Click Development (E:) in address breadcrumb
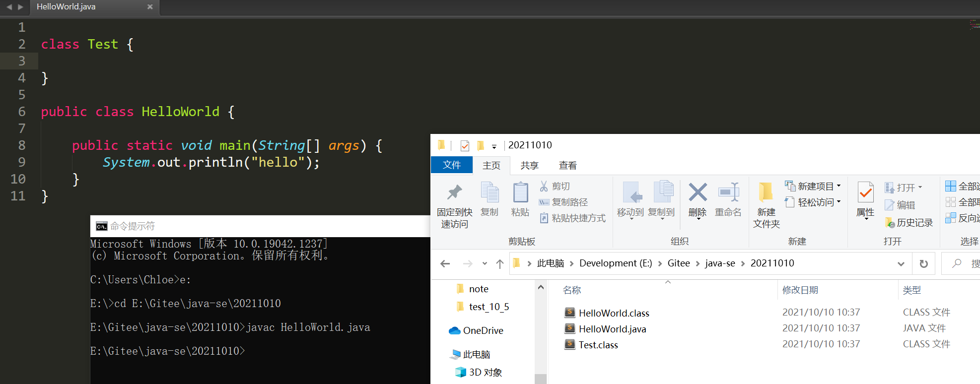This screenshot has height=384, width=980. tap(616, 263)
